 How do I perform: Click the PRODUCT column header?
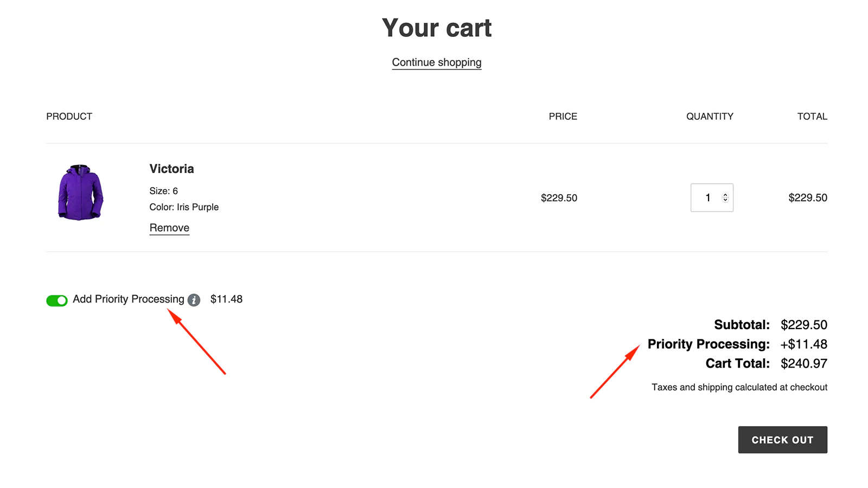point(69,117)
